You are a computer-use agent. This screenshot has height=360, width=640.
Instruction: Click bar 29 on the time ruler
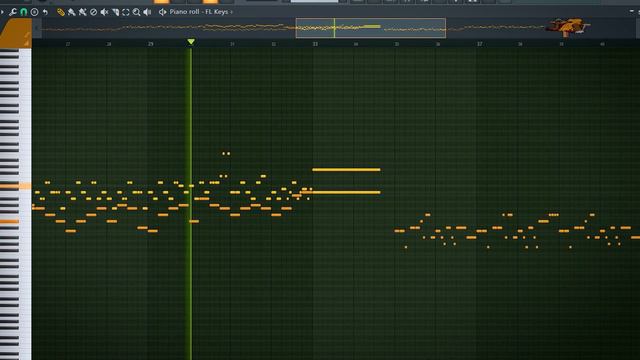(151, 44)
